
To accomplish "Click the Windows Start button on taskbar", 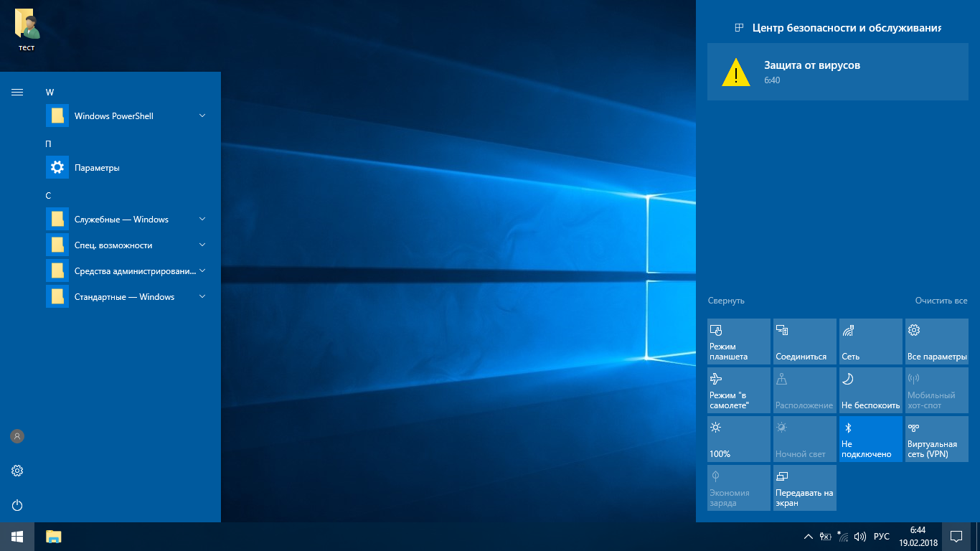I will 17,537.
